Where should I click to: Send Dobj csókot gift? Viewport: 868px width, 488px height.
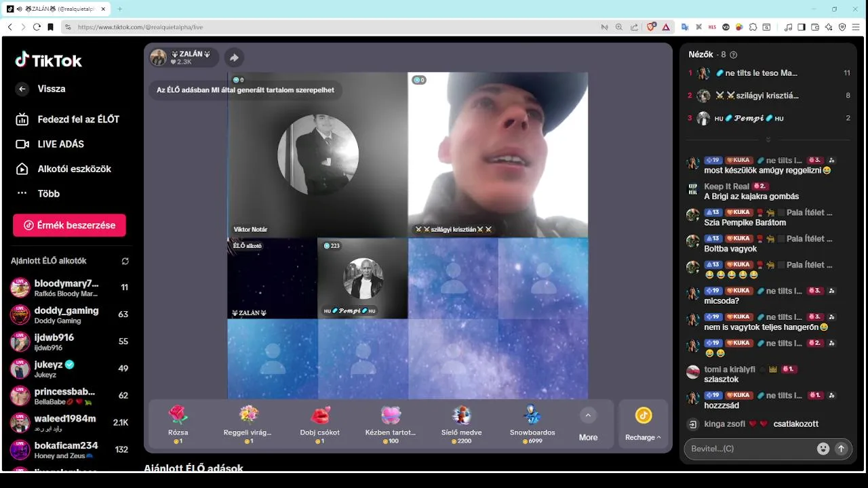[x=320, y=424]
